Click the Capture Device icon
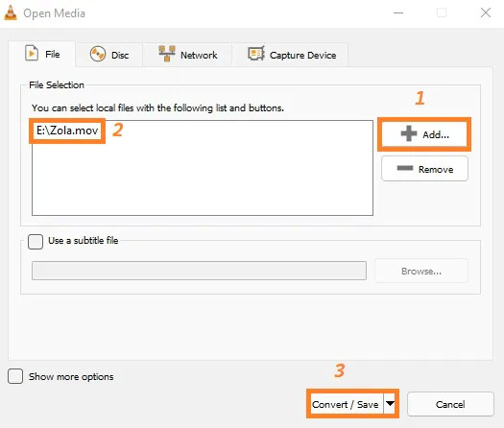504x428 pixels. click(256, 54)
